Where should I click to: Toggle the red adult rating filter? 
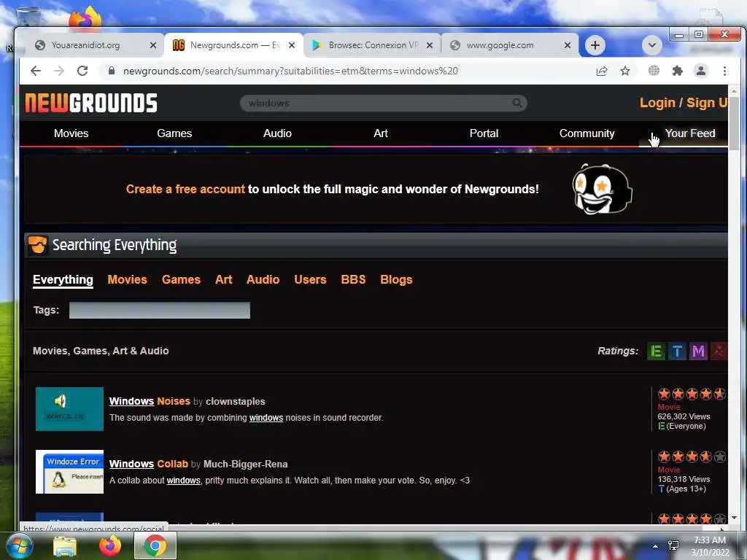point(719,351)
